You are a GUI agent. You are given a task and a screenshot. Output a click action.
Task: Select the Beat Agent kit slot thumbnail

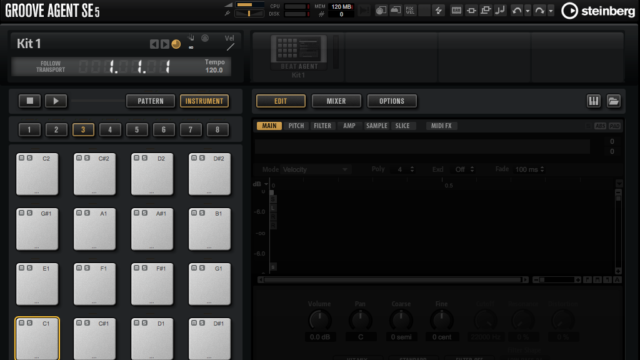point(299,53)
